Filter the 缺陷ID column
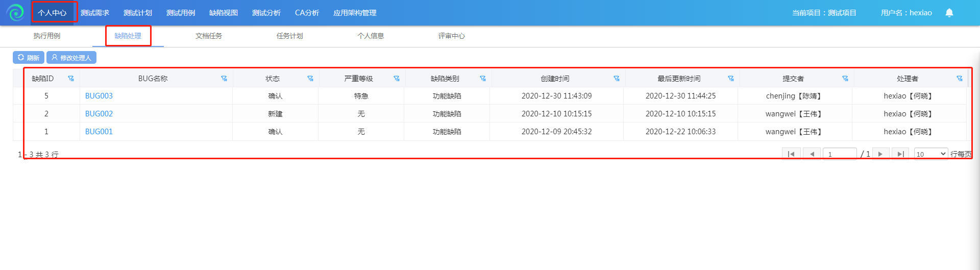 click(71, 79)
